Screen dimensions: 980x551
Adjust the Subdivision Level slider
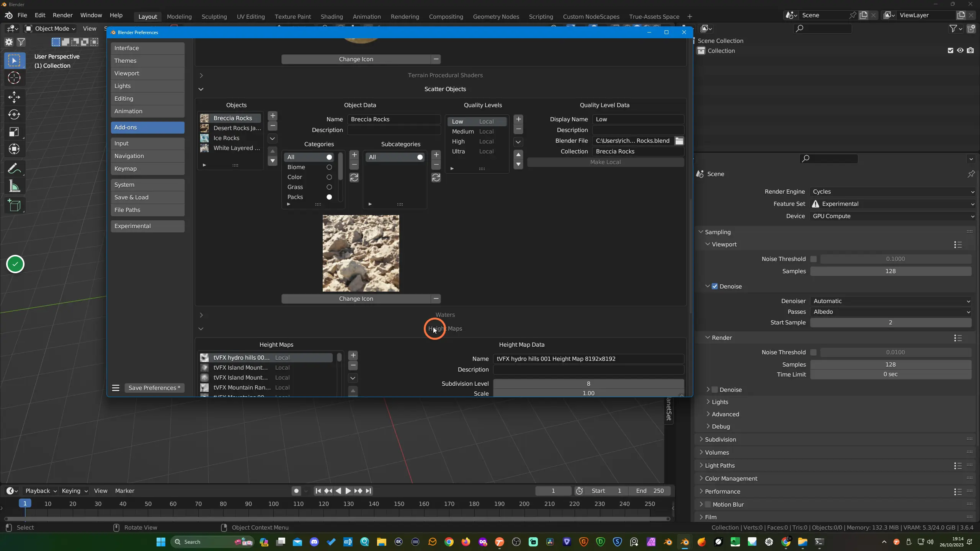pos(588,384)
